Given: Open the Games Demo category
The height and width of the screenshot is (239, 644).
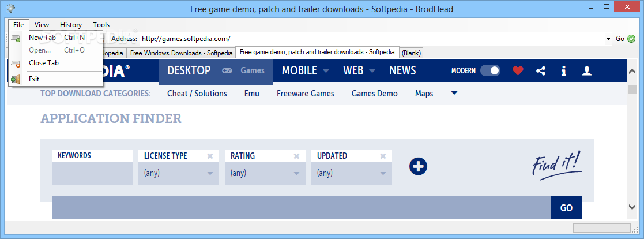Looking at the screenshot, I should [x=375, y=94].
